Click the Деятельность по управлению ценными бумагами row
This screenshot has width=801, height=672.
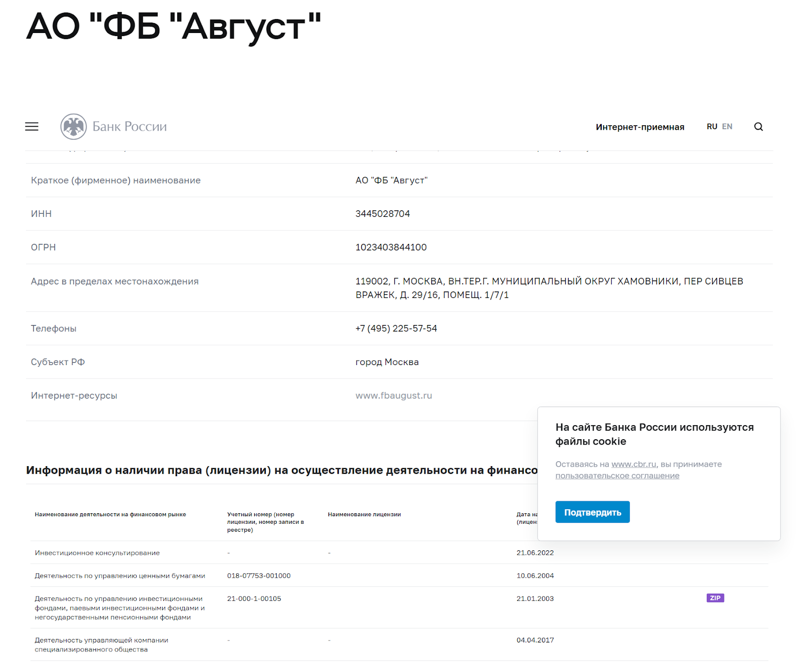pos(399,576)
